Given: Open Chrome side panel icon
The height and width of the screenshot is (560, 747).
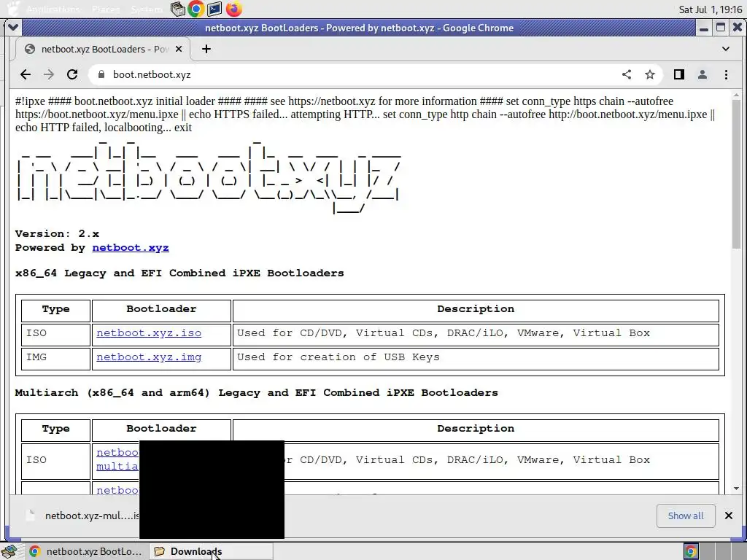Looking at the screenshot, I should (679, 74).
